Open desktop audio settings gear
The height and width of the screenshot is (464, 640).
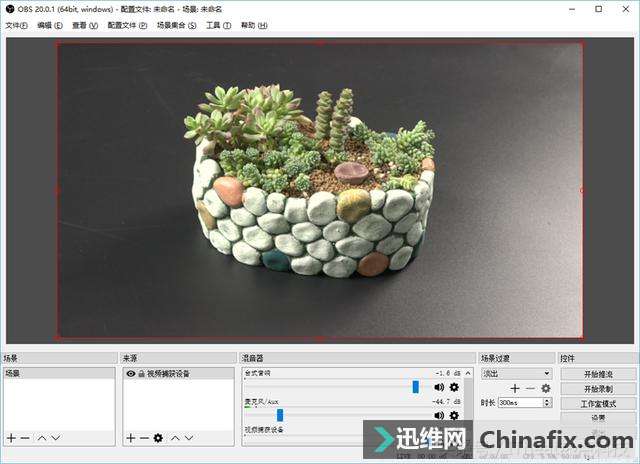(454, 387)
